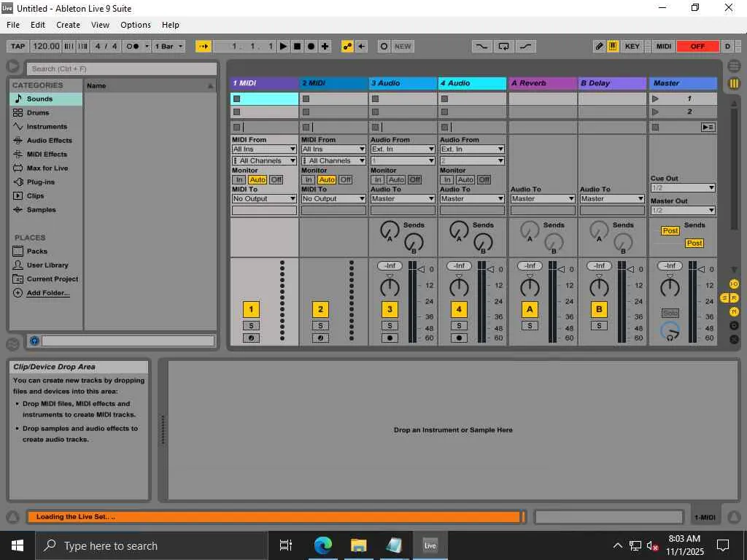This screenshot has width=747, height=560.
Task: Solo track 3 Audio
Action: [390, 326]
